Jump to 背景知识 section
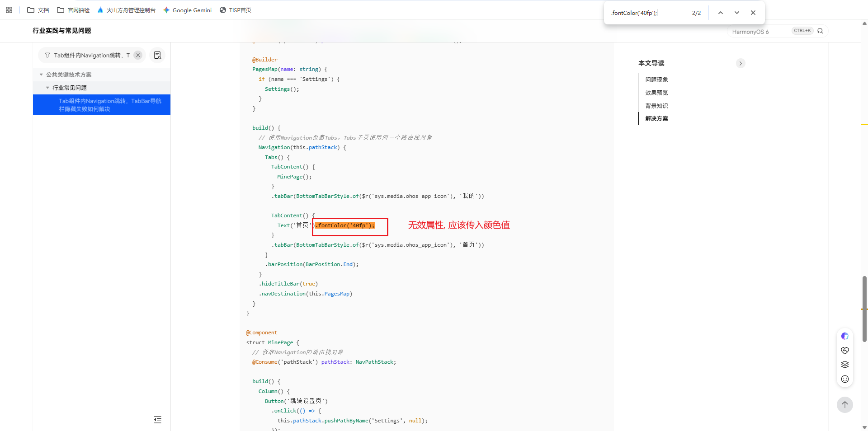Image resolution: width=868 pixels, height=431 pixels. coord(656,106)
